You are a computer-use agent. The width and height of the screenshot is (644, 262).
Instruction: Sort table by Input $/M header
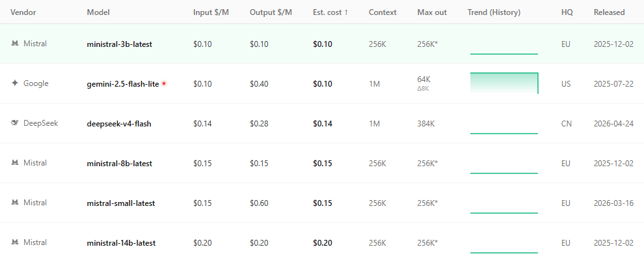point(211,12)
